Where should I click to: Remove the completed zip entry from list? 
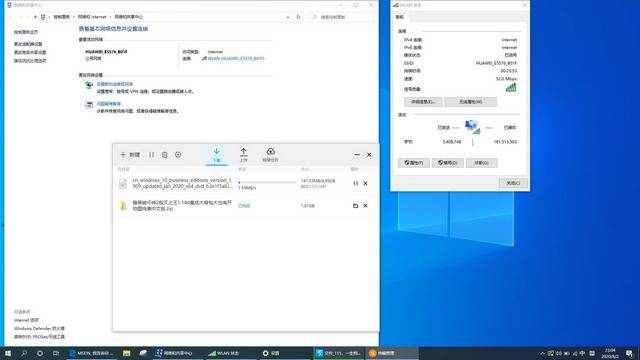click(x=365, y=206)
